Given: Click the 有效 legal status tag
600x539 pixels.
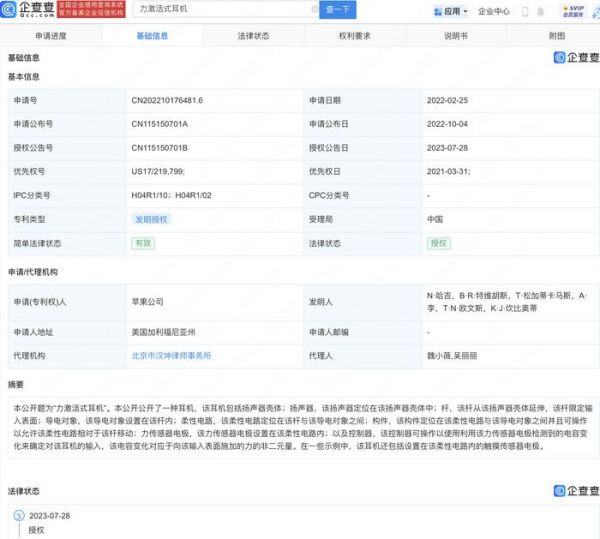Looking at the screenshot, I should coord(144,243).
